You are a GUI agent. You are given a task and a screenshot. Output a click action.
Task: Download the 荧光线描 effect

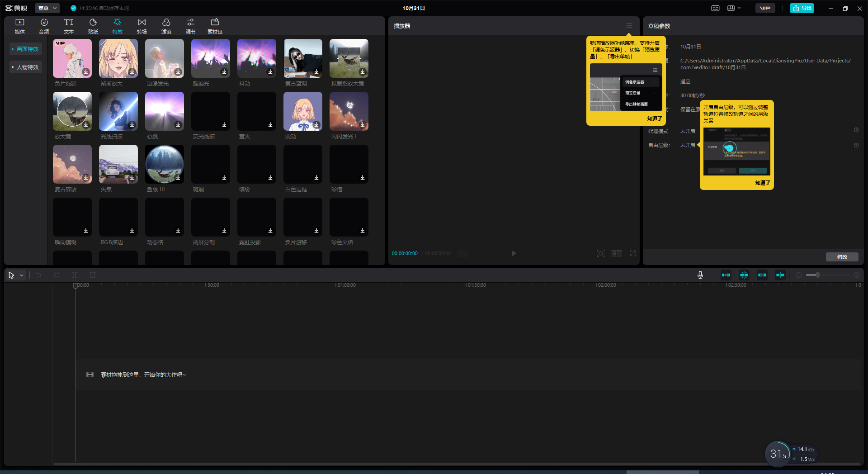tap(224, 125)
